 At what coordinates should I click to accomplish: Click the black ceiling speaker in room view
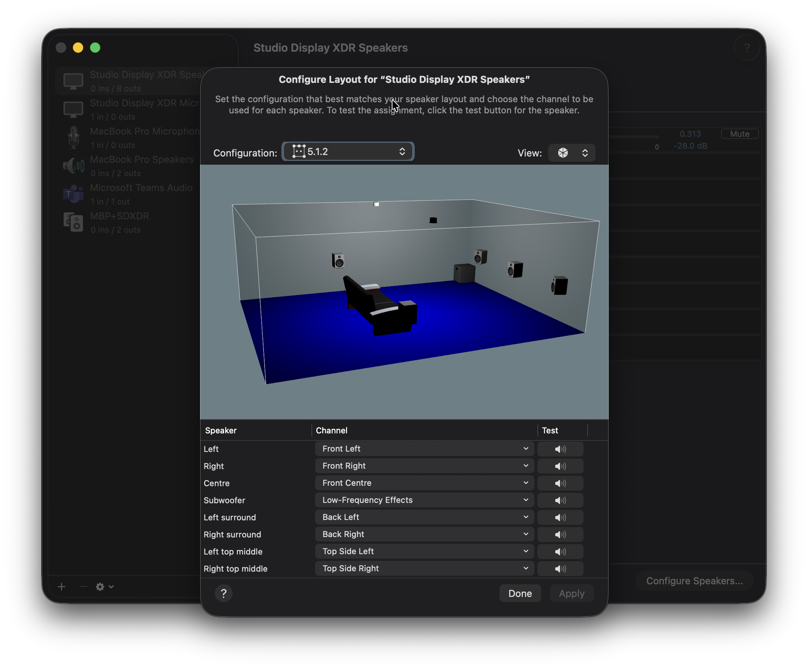pos(433,220)
